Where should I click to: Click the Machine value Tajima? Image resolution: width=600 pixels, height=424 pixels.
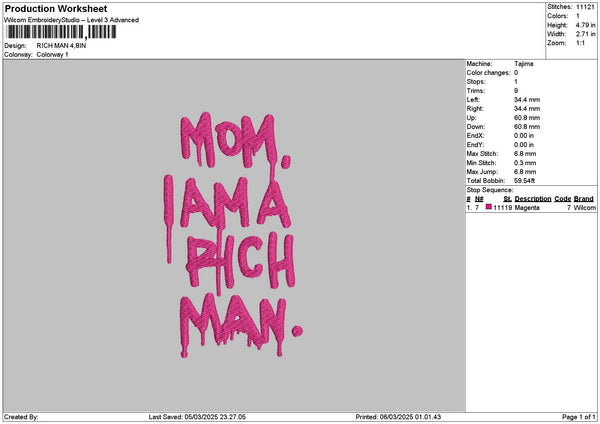point(523,64)
